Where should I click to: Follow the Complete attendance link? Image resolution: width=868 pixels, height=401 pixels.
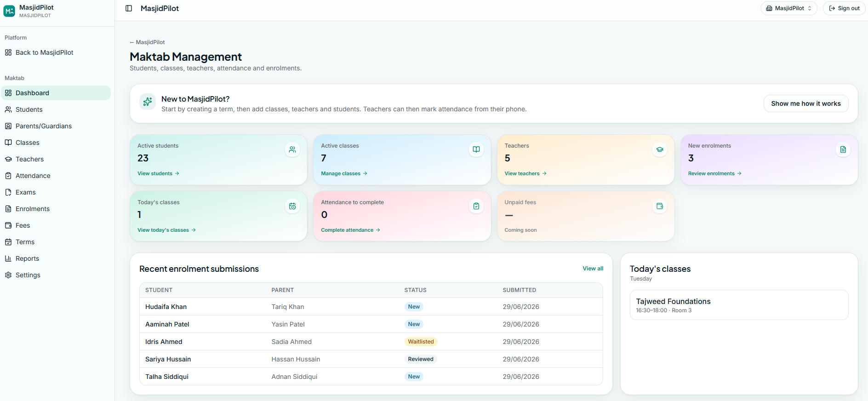point(350,230)
